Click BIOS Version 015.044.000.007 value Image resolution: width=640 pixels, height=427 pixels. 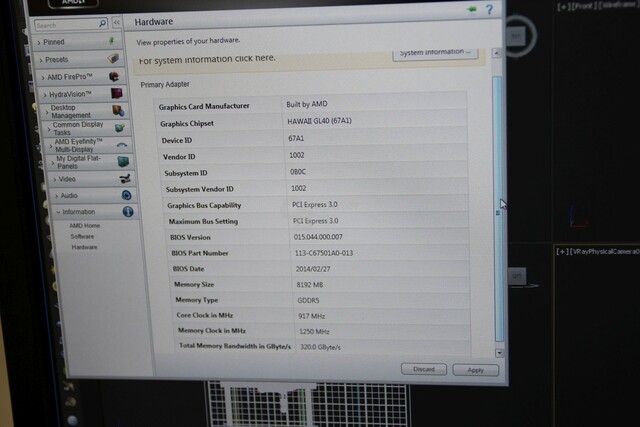pos(318,237)
